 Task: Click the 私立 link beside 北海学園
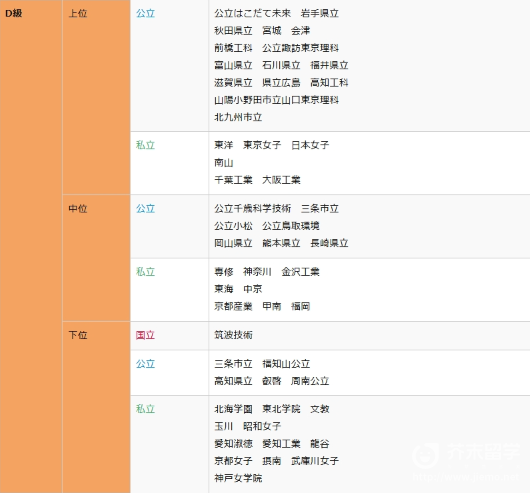(x=145, y=409)
